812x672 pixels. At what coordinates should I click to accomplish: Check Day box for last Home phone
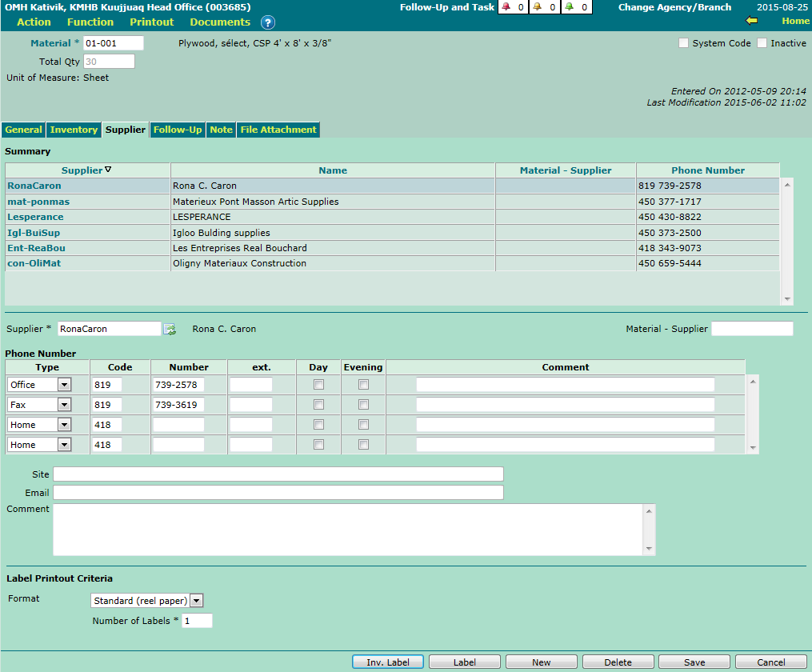pos(318,445)
